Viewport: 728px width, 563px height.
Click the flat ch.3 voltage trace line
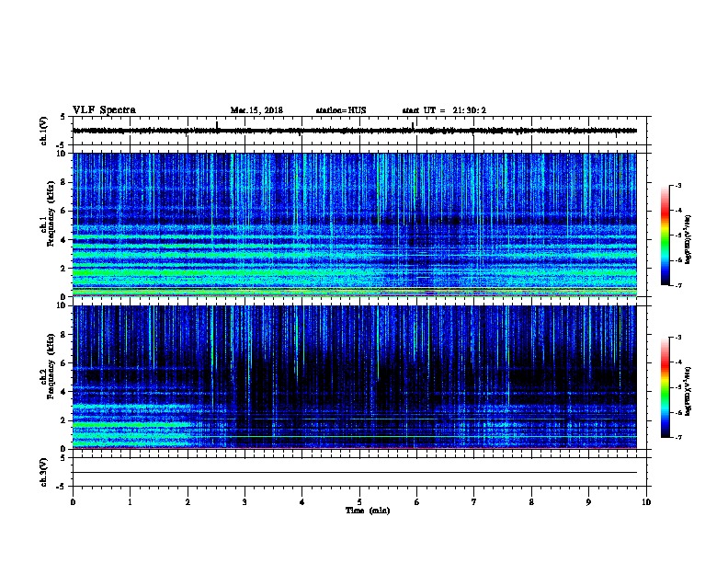pyautogui.click(x=355, y=473)
